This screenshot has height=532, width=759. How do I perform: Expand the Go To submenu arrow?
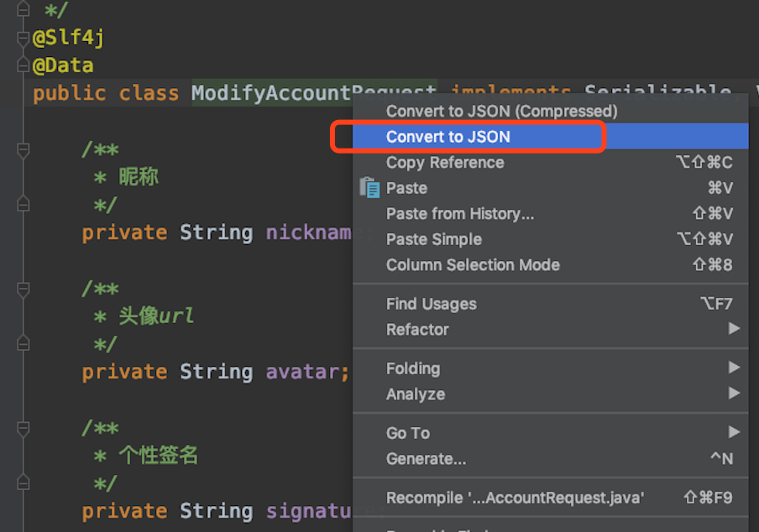[x=734, y=433]
